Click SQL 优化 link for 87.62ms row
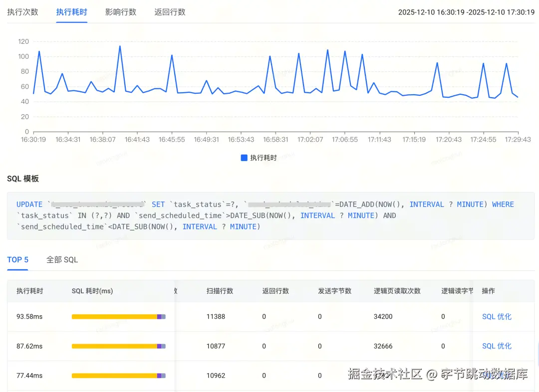The height and width of the screenshot is (392, 539). pos(497,346)
